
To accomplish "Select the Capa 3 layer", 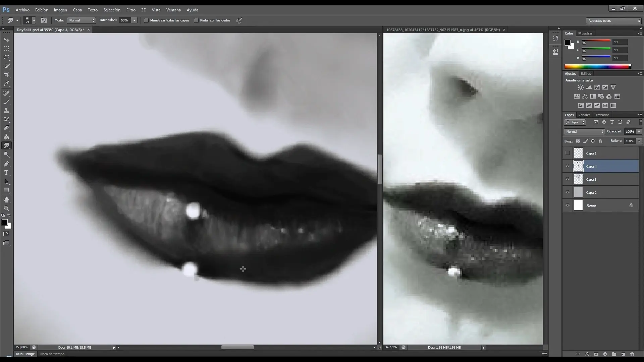I will click(600, 179).
